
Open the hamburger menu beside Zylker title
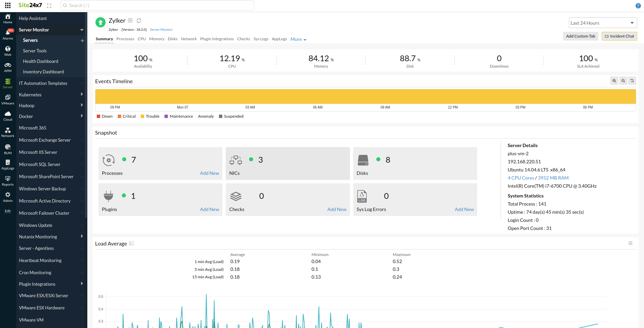point(130,20)
